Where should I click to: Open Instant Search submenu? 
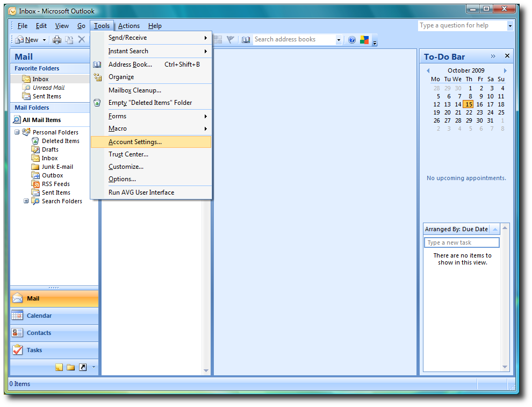click(x=152, y=51)
